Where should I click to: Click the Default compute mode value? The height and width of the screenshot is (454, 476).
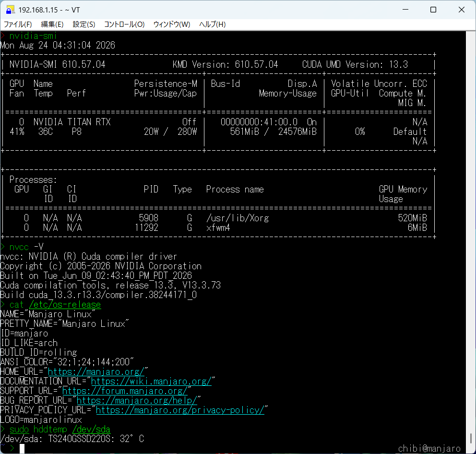tap(410, 131)
